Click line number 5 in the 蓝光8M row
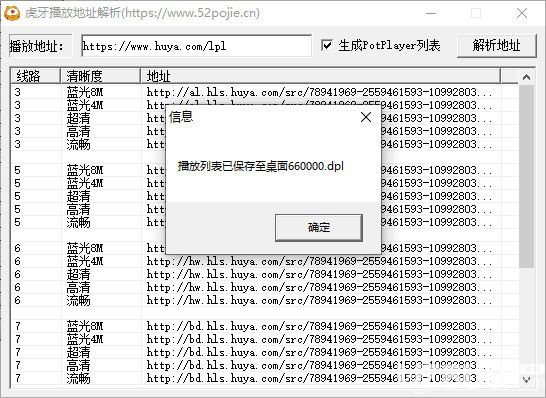546x398 pixels. (x=18, y=171)
